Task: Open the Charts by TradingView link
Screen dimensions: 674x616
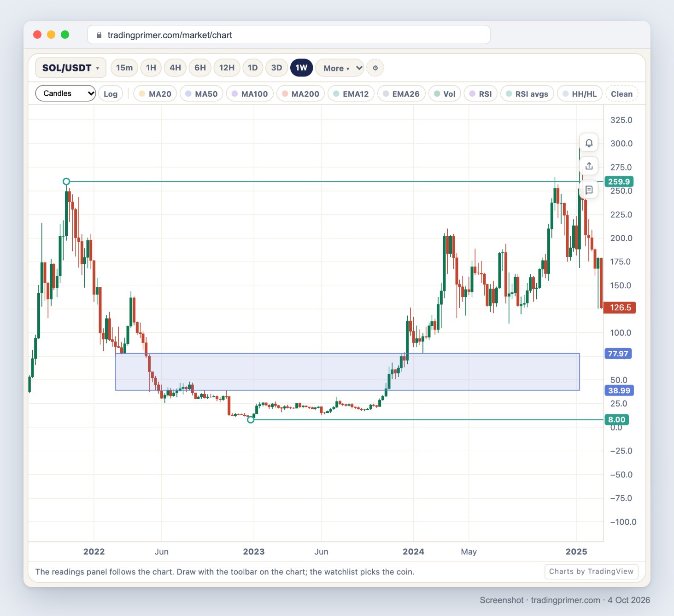Action: tap(591, 571)
